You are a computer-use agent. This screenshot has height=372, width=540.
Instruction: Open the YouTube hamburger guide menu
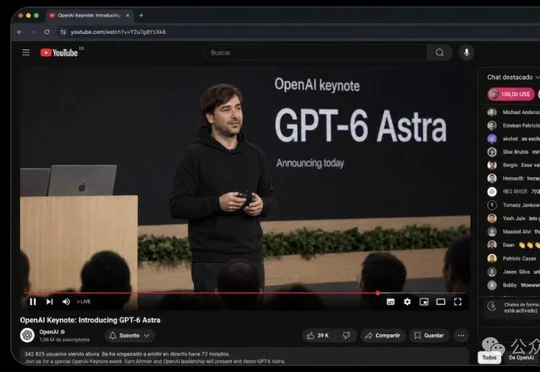[x=26, y=52]
